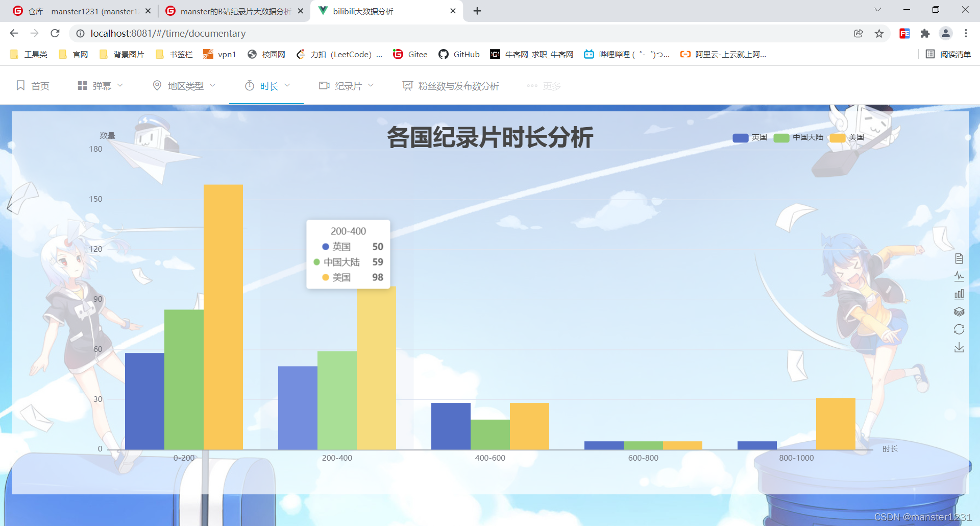Image resolution: width=980 pixels, height=526 pixels.
Task: Click bookmark icon beside 首页
Action: click(x=20, y=85)
